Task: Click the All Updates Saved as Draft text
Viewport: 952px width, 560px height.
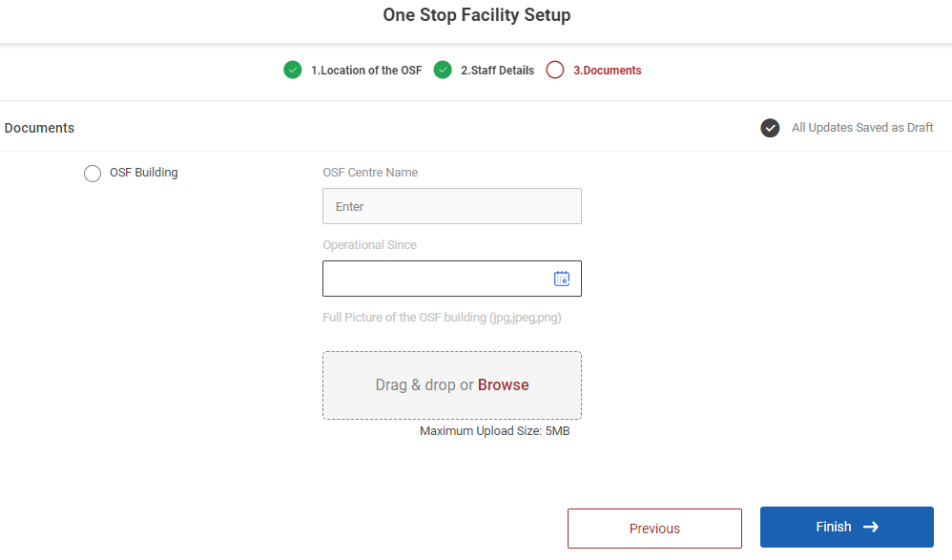Action: click(x=862, y=128)
